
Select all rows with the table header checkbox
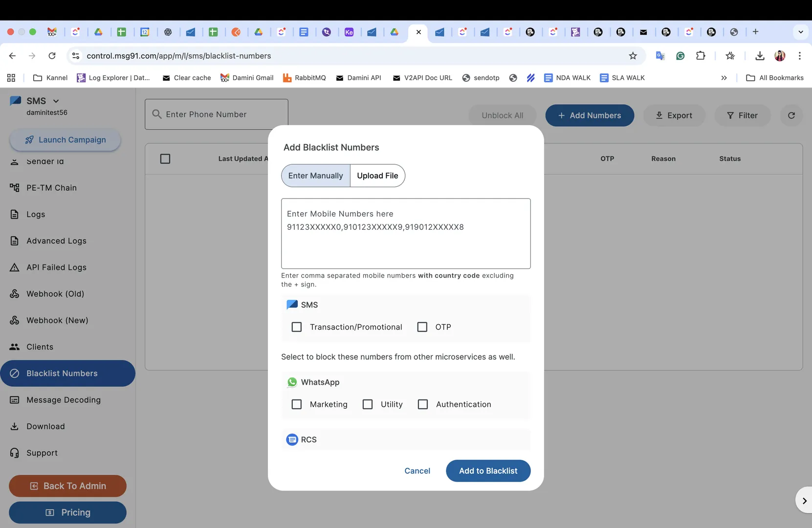click(x=165, y=159)
